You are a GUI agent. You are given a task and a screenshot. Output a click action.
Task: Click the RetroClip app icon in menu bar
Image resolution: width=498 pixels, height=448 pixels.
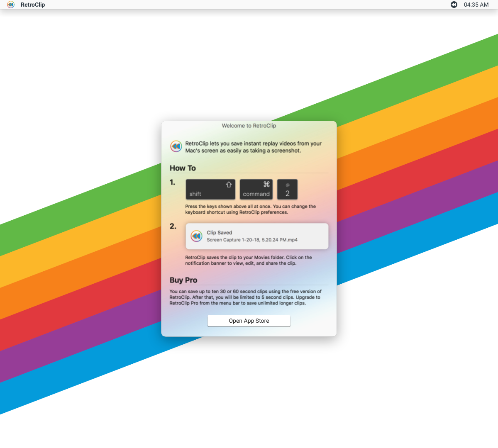(x=11, y=5)
